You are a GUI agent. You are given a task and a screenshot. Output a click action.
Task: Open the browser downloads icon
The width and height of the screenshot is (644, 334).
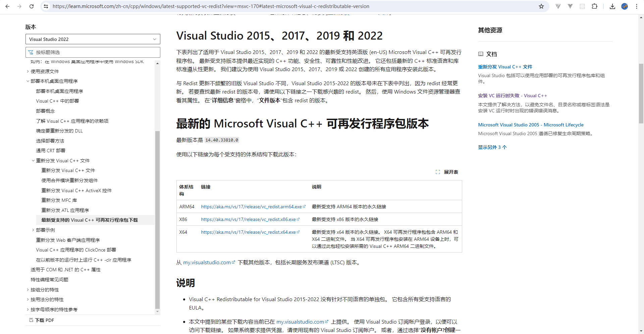(x=612, y=6)
